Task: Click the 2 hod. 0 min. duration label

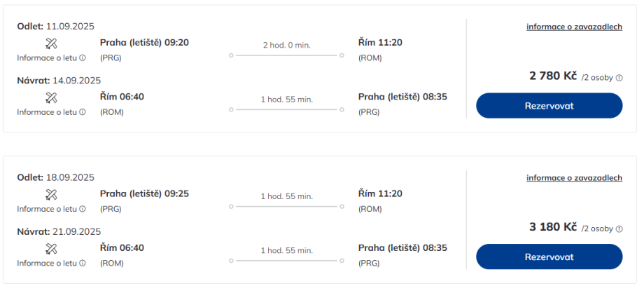Action: tap(286, 45)
